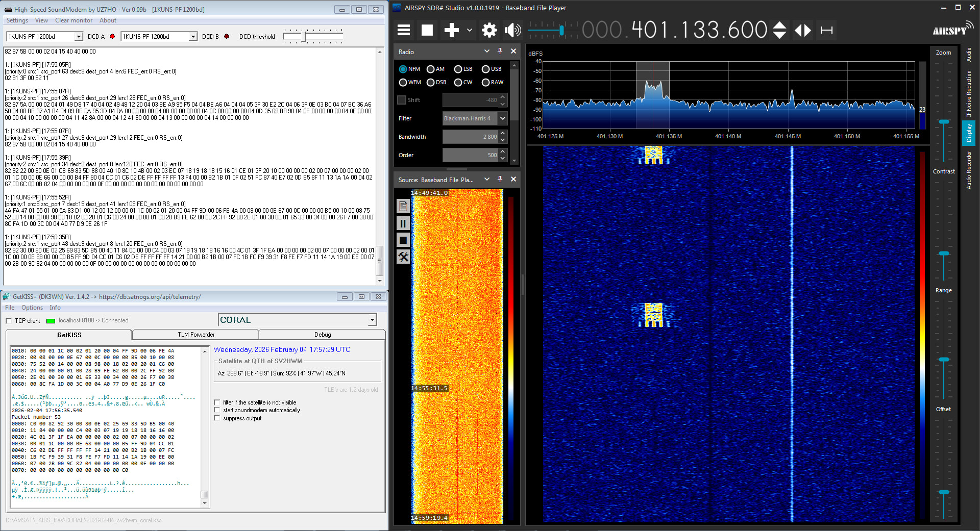Select the USB demodulation mode
The width and height of the screenshot is (980, 531).
tap(486, 69)
